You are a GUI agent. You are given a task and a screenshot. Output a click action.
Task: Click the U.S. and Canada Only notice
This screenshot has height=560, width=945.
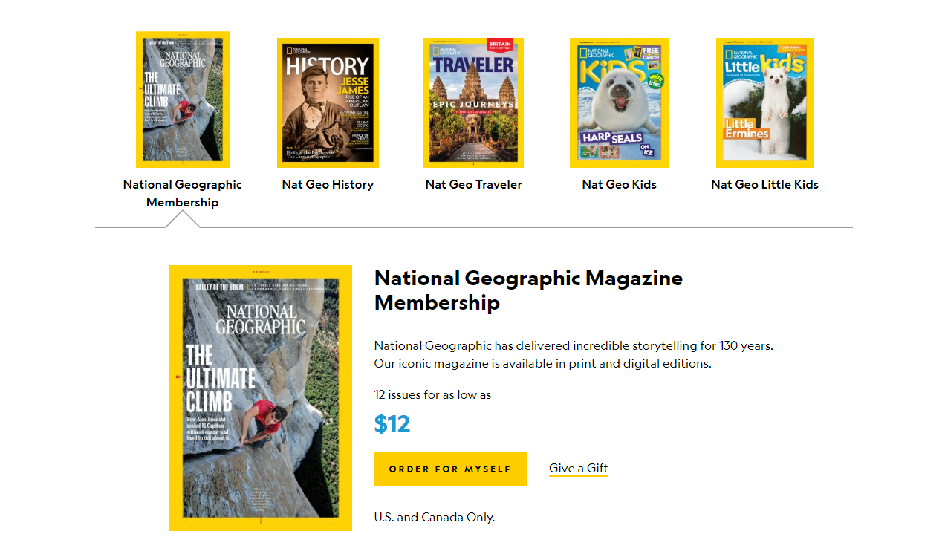[x=434, y=517]
